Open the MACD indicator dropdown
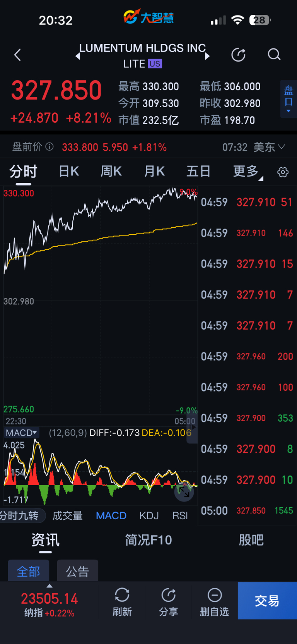 tap(21, 433)
